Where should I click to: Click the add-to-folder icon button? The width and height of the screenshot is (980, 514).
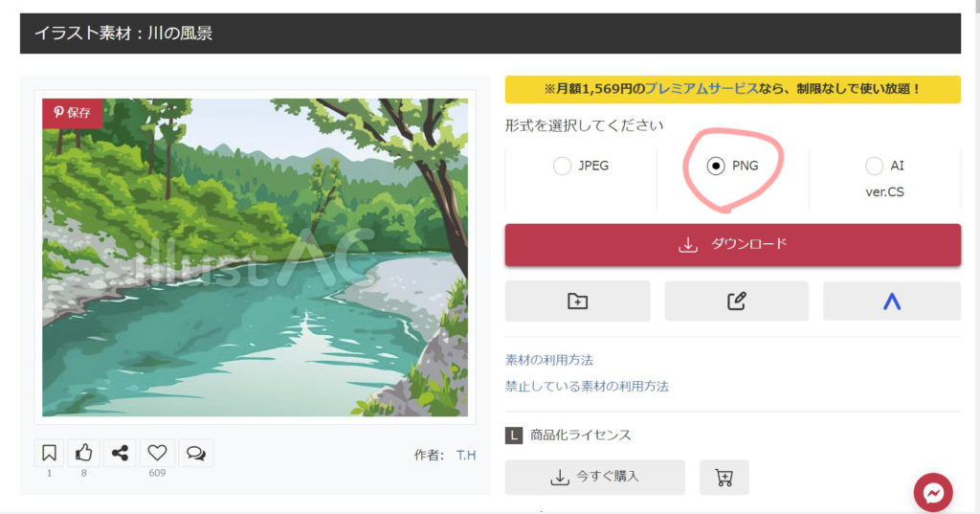[x=577, y=301]
